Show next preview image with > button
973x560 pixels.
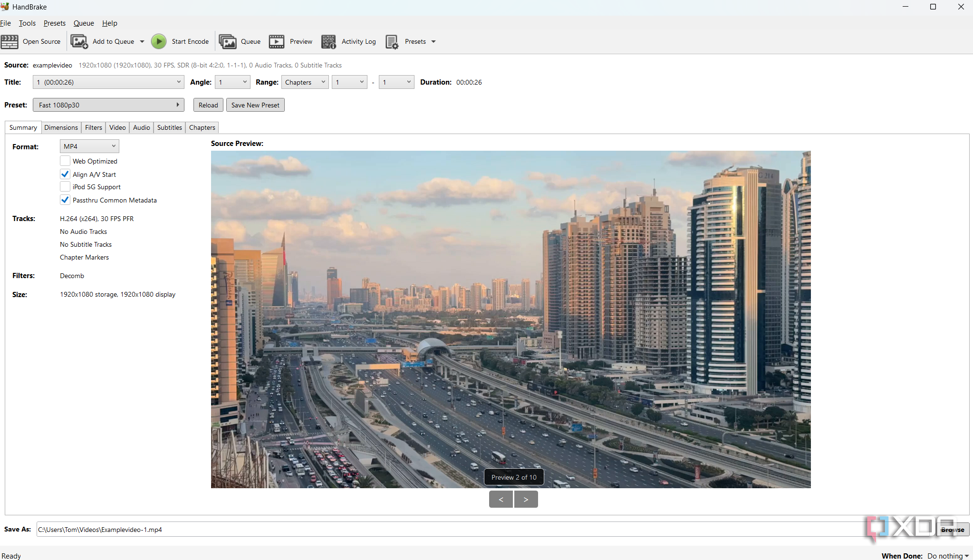point(526,499)
